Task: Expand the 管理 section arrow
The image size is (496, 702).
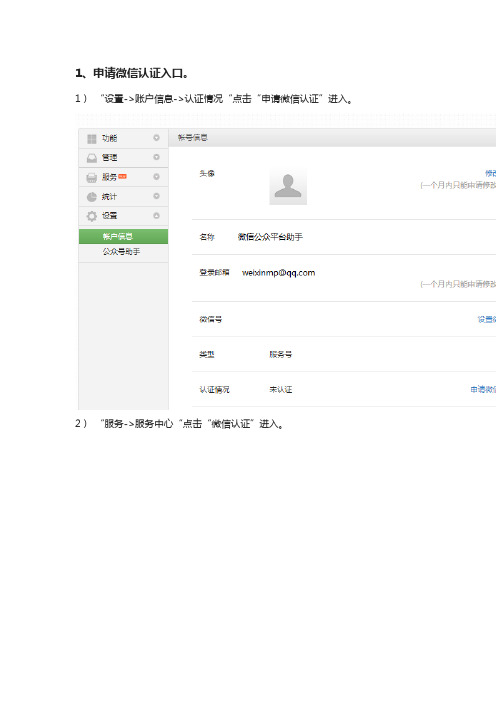Action: pyautogui.click(x=156, y=157)
